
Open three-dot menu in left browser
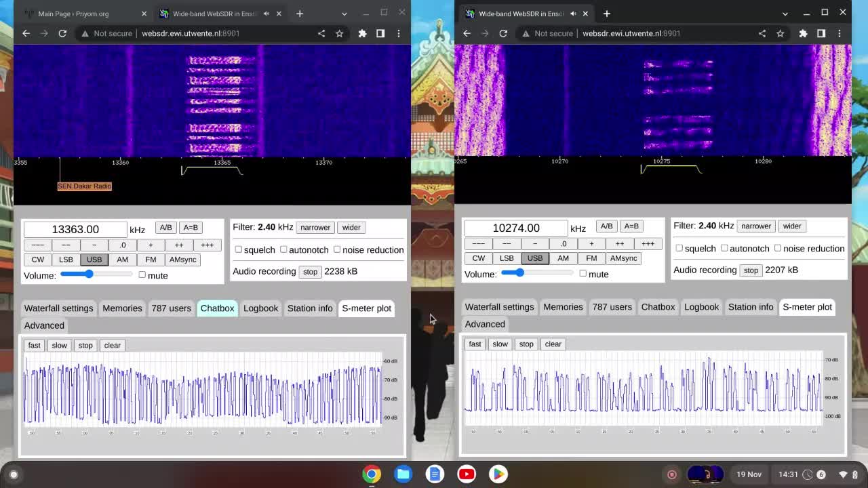pyautogui.click(x=399, y=33)
